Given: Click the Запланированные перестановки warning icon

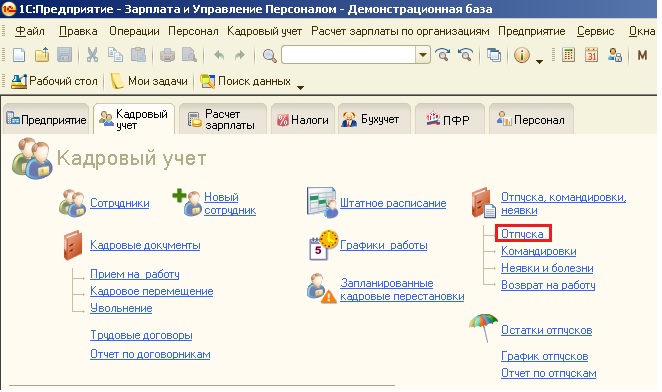Looking at the screenshot, I should pos(322,289).
